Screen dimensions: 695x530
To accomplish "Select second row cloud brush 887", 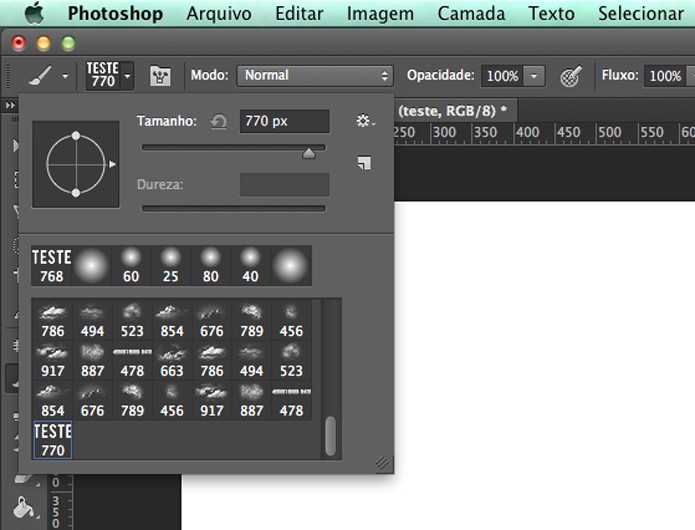I will coord(92,360).
